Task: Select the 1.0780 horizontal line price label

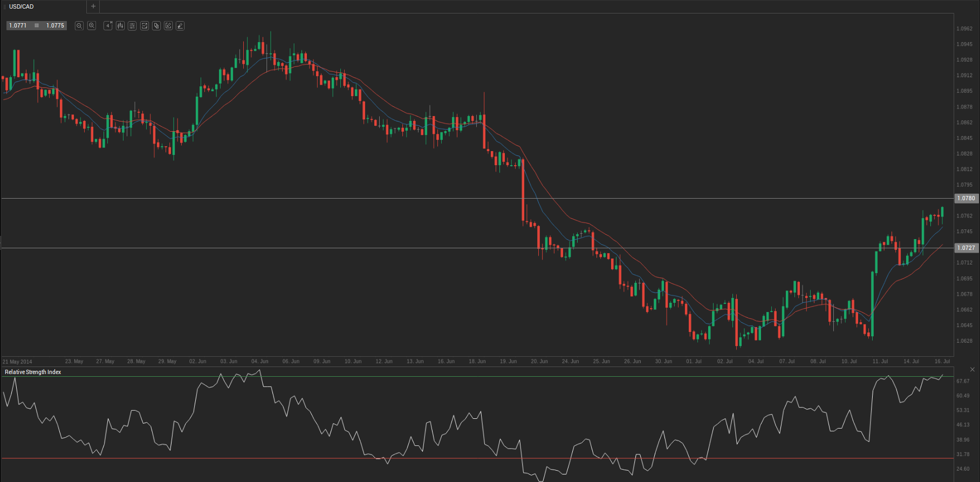Action: (x=966, y=199)
